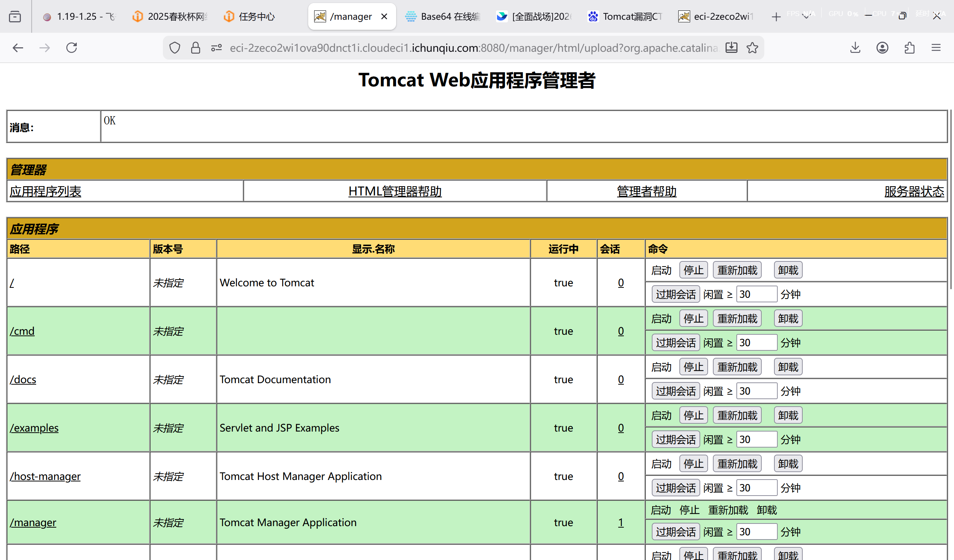The height and width of the screenshot is (560, 954).
Task: Switch to Tomcat漏洞 tab
Action: coord(625,17)
